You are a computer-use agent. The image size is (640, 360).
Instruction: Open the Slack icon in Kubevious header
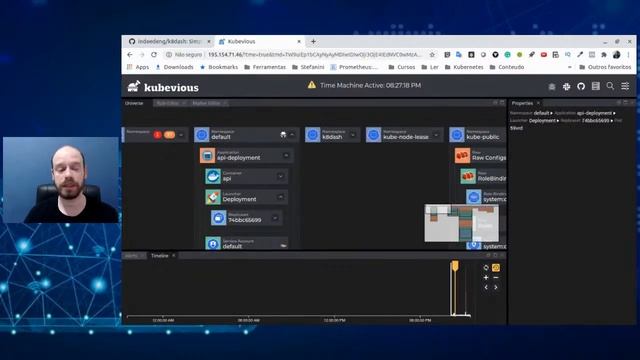click(x=566, y=86)
